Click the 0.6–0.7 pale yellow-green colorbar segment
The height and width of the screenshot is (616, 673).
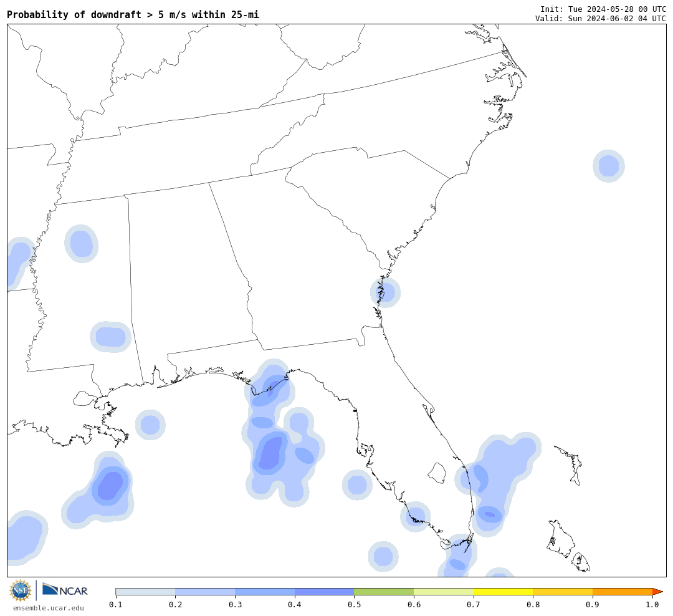tap(444, 592)
